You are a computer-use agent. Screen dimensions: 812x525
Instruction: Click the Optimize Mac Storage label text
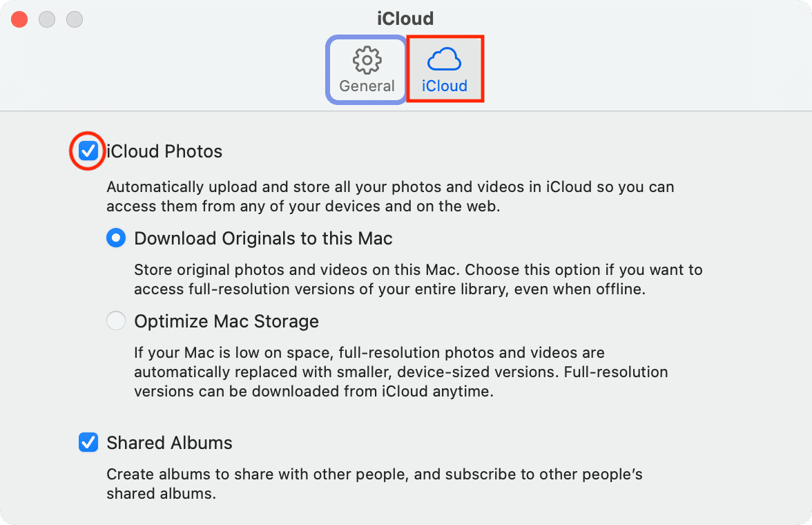point(226,321)
